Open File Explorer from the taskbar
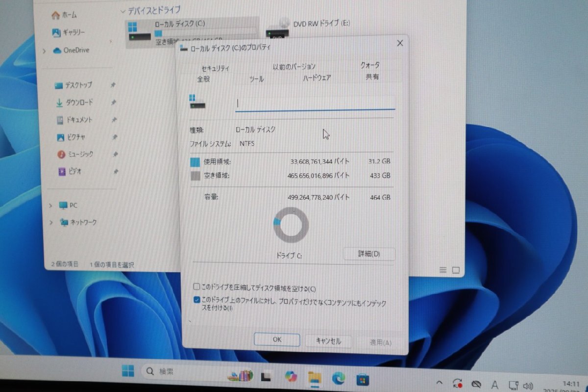Screen dimensions: 588x392 click(315, 378)
